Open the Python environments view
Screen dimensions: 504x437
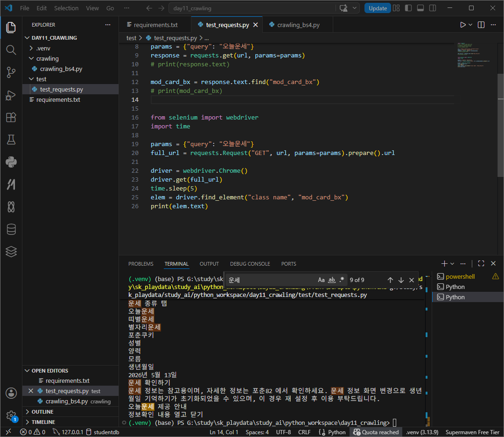tap(11, 162)
